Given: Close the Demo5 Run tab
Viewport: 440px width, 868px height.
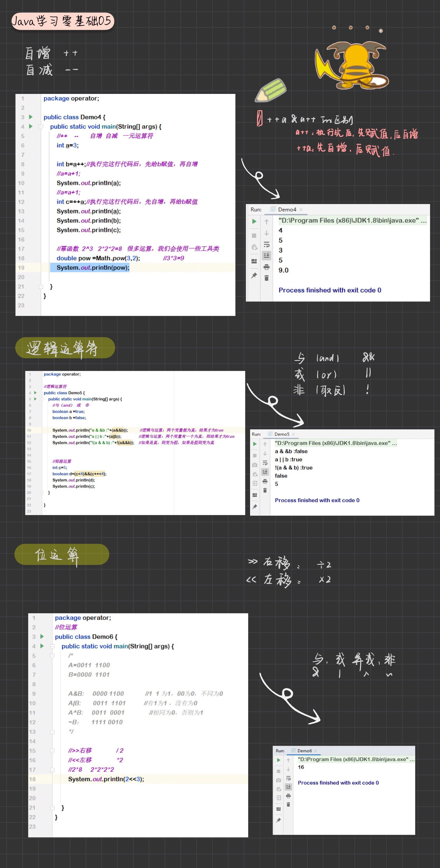Looking at the screenshot, I should click(x=293, y=434).
